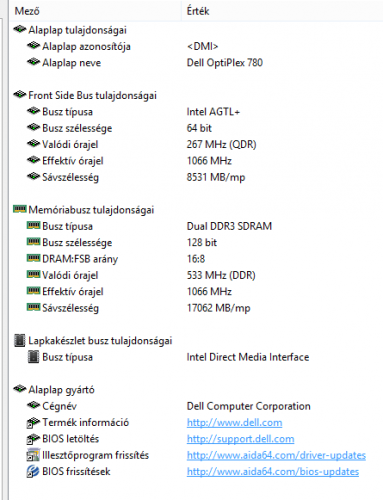Click the RAM icon beside Memóriabusz tulajdonságai
Image resolution: width=383 pixels, height=500 pixels.
point(20,209)
